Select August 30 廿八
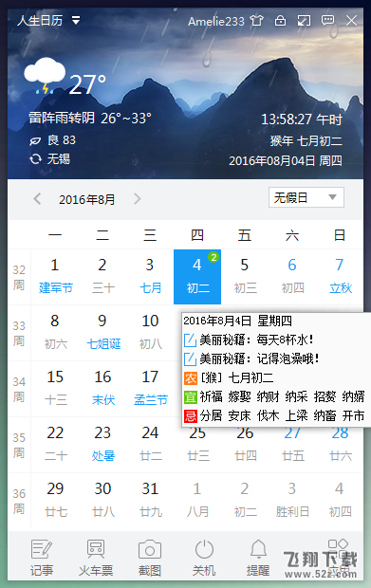The height and width of the screenshot is (588, 371). (102, 500)
